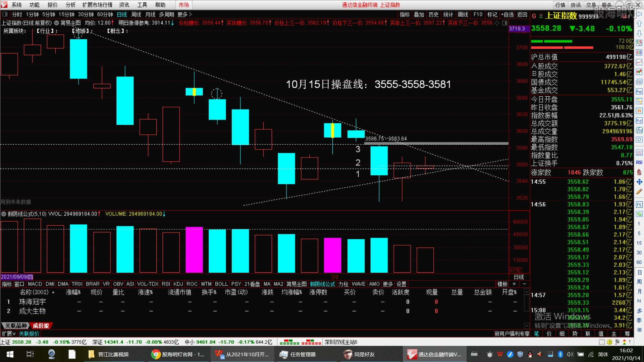Image resolution: width=644 pixels, height=362 pixels.
Task: Open the 交易 button at top right
Action: pos(591,5)
